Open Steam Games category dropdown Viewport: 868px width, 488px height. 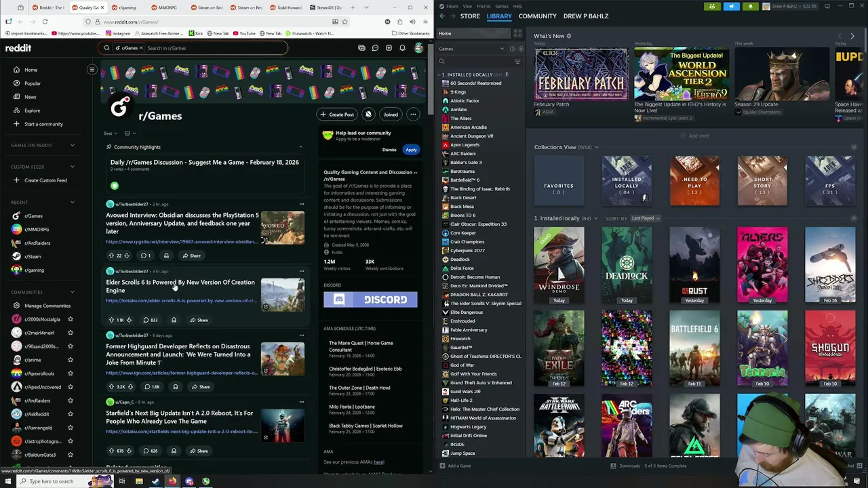[471, 49]
